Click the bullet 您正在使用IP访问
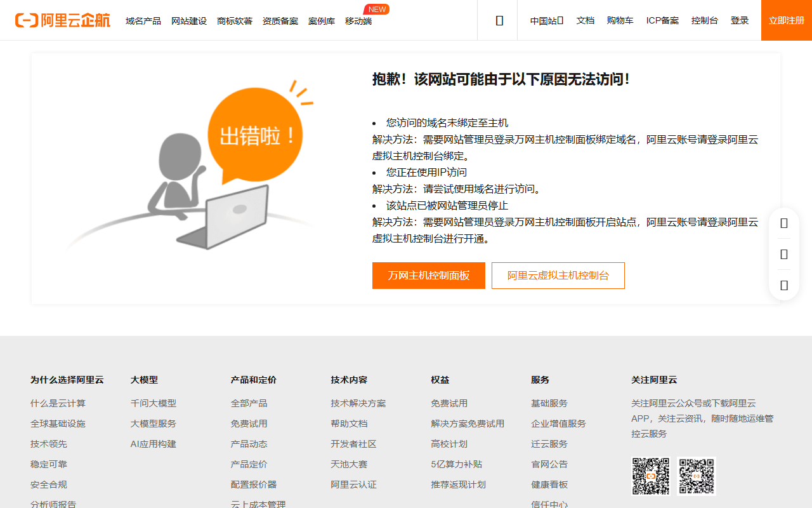The height and width of the screenshot is (508, 812). coord(427,172)
